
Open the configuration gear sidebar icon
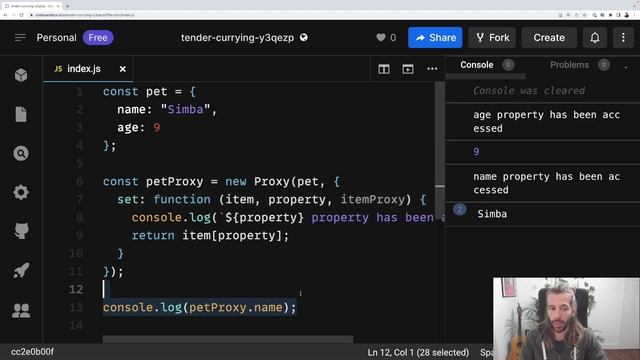point(21,192)
